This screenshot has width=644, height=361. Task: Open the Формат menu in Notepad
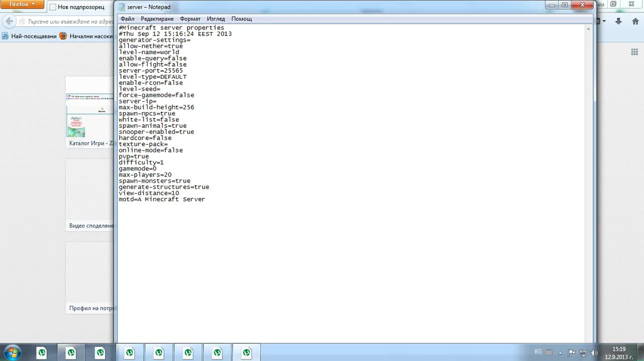pyautogui.click(x=190, y=19)
